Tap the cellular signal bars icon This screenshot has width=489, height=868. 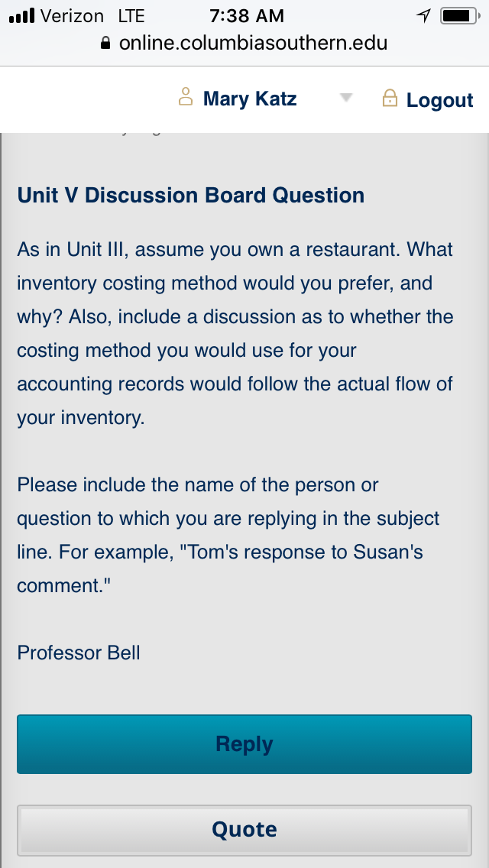click(22, 15)
